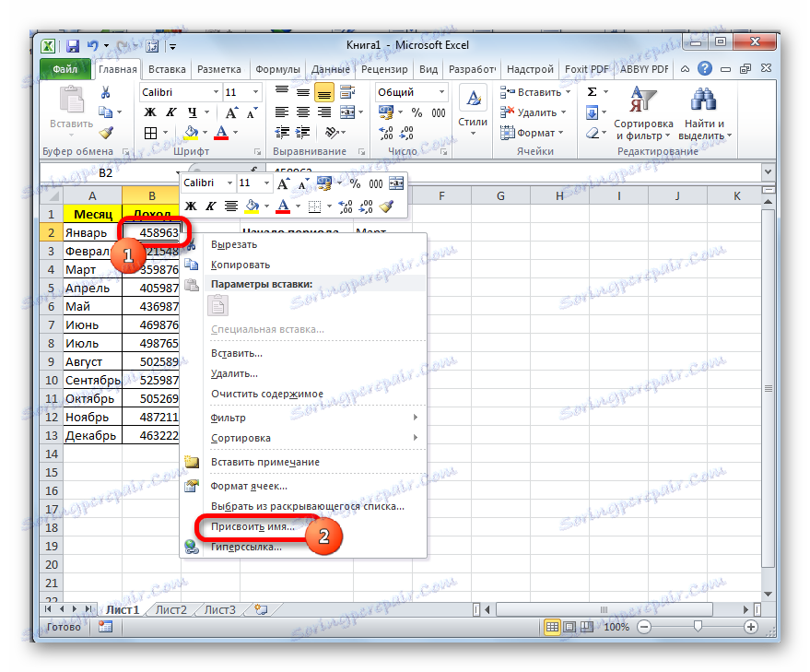Click the Cut scissors icon in ribbon

105,92
